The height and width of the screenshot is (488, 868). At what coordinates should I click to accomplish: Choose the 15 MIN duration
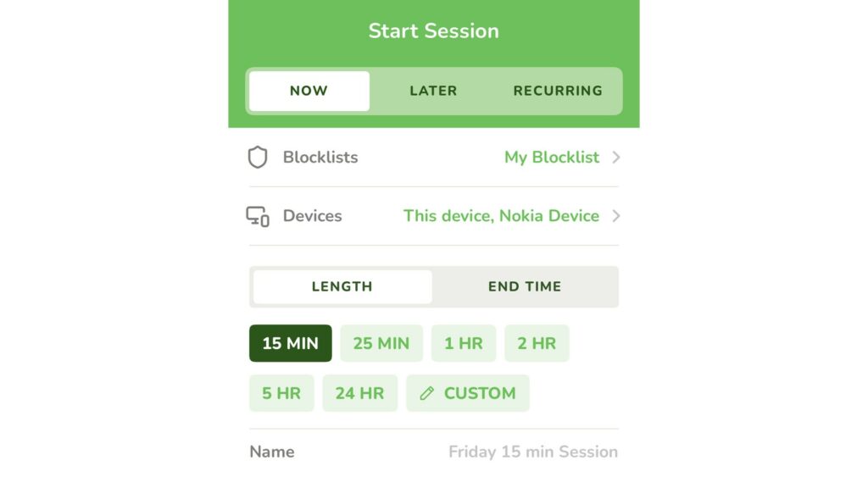tap(291, 343)
